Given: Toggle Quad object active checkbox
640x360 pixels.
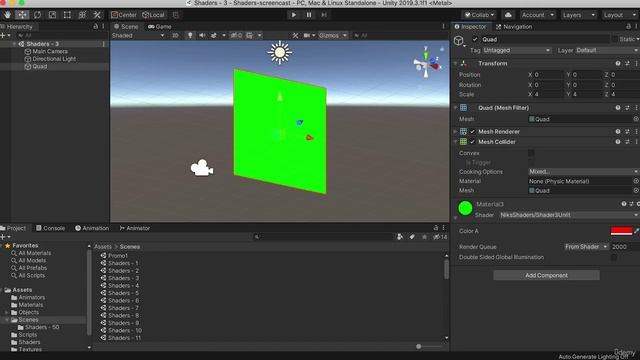Looking at the screenshot, I should 475,39.
